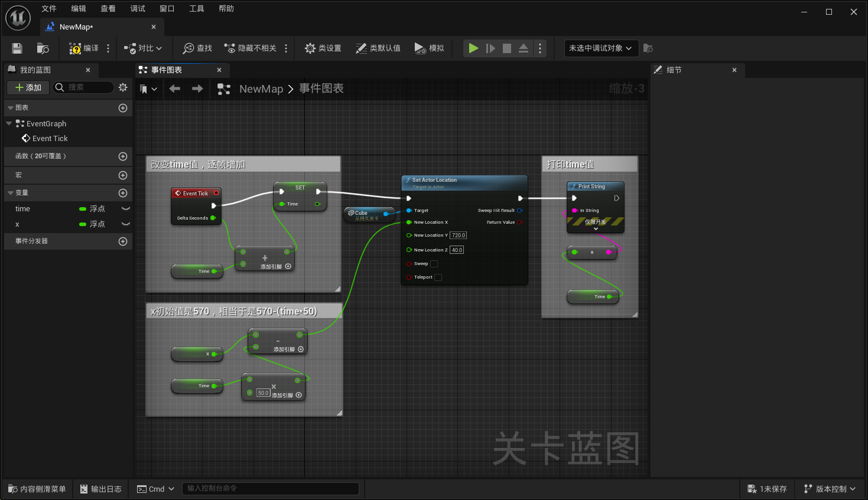Change type of x variable 浮点
This screenshot has width=868, height=500.
[x=93, y=224]
